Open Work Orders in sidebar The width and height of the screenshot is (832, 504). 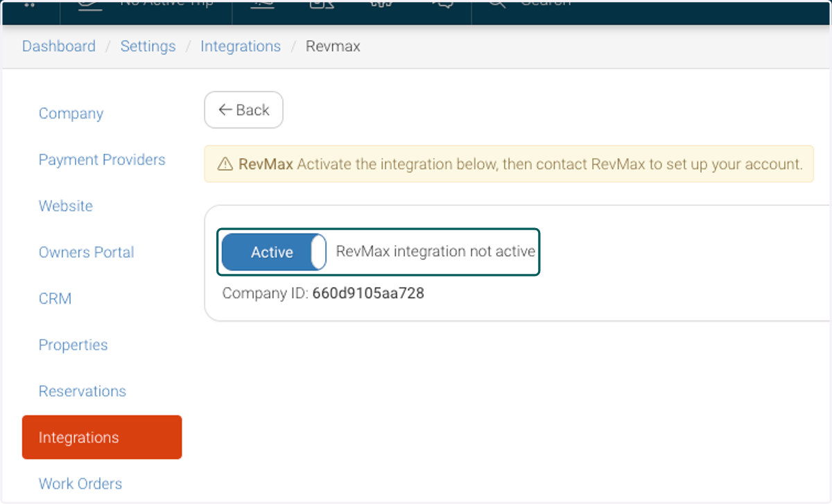pyautogui.click(x=80, y=484)
